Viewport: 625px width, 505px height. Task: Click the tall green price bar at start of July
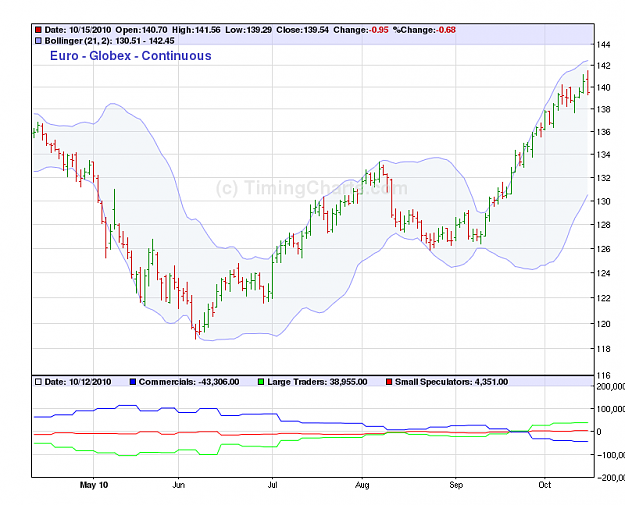click(273, 277)
